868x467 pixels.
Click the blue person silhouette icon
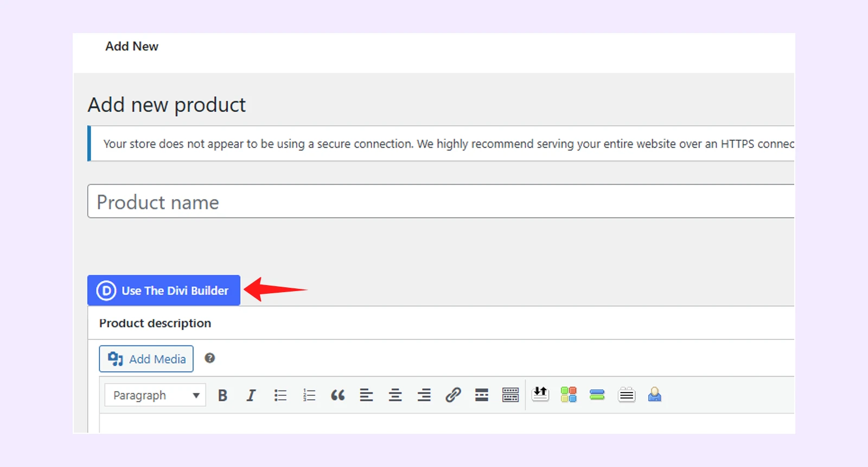coord(655,394)
